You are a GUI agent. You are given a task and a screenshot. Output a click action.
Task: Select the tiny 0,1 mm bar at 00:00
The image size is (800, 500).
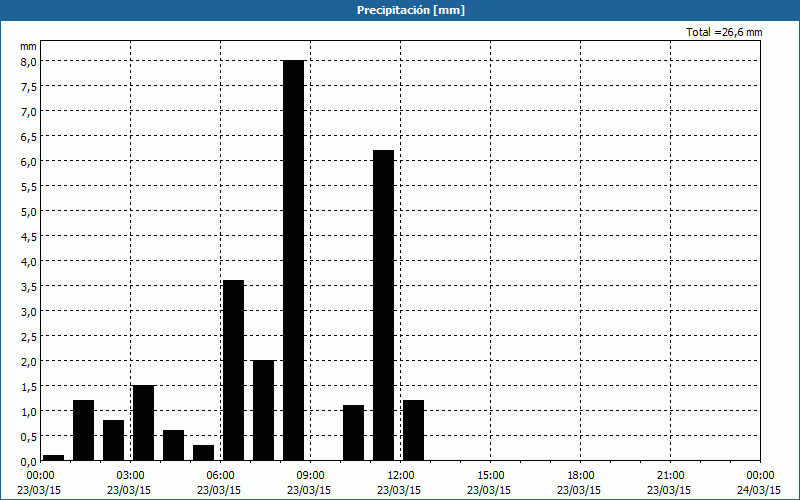pos(54,458)
